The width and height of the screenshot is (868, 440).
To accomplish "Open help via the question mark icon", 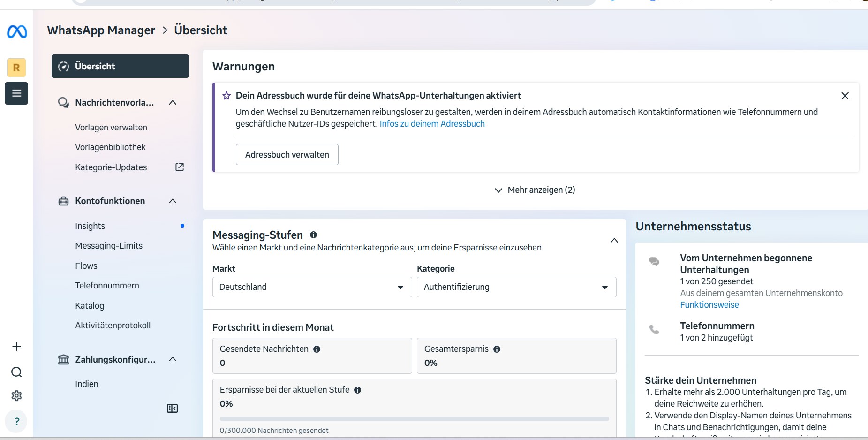I will (16, 421).
